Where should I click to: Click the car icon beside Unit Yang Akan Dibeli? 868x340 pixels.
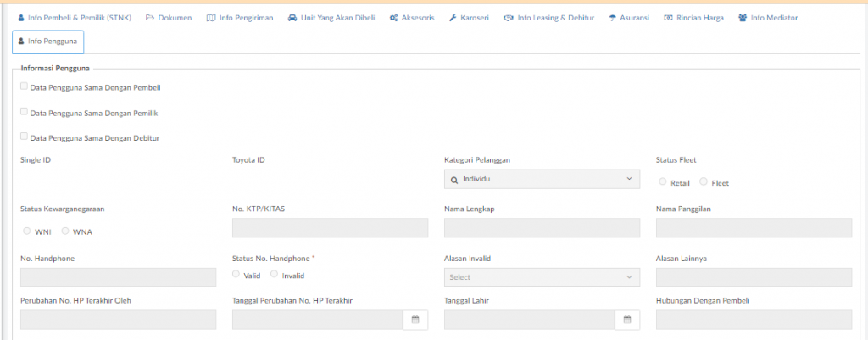pyautogui.click(x=292, y=18)
